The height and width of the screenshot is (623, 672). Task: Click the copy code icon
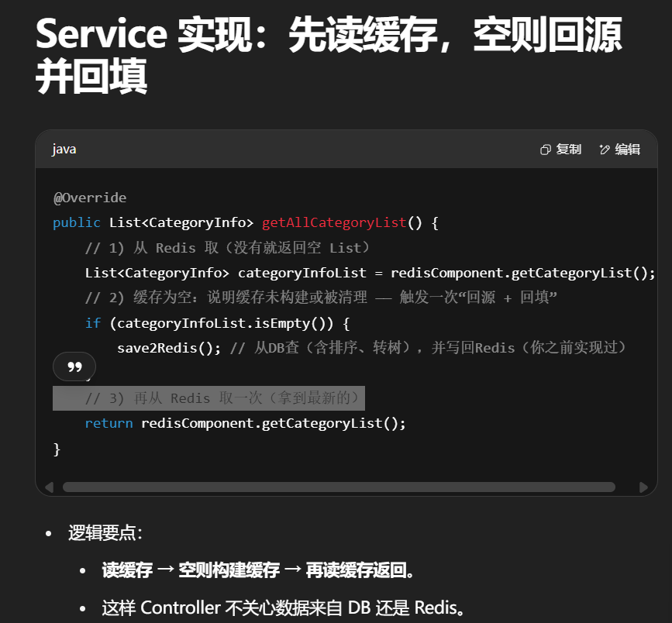click(546, 150)
